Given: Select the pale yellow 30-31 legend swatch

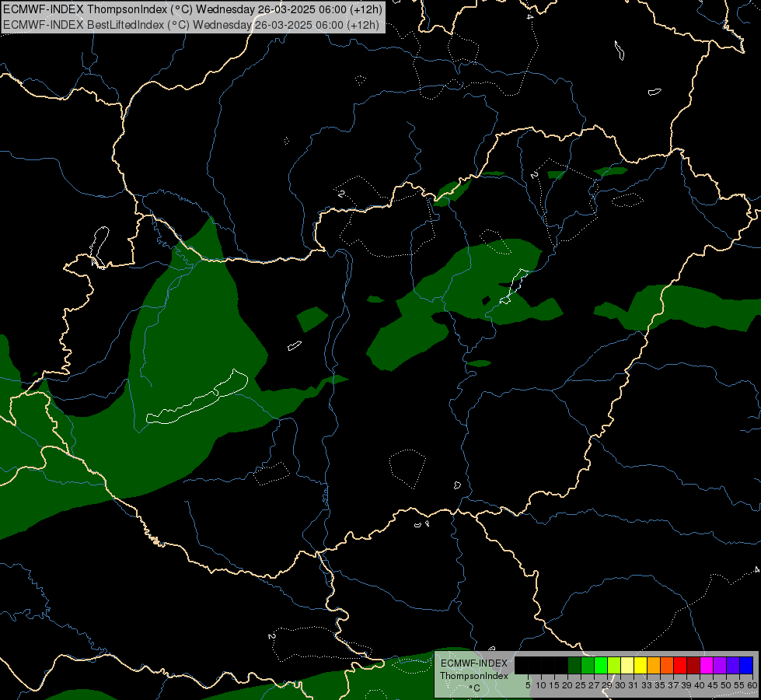Looking at the screenshot, I should coord(627,665).
